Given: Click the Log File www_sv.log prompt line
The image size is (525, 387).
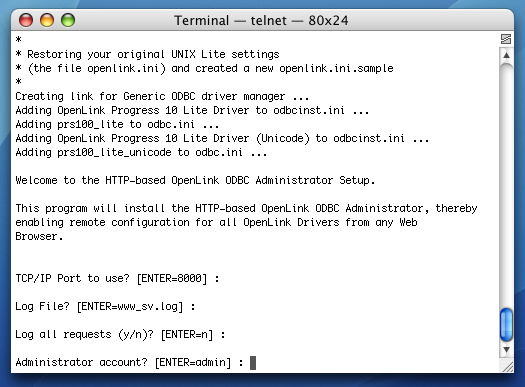Looking at the screenshot, I should [105, 307].
